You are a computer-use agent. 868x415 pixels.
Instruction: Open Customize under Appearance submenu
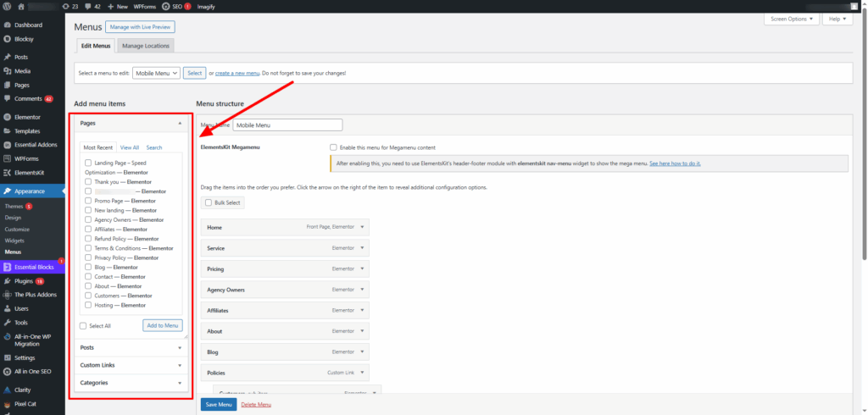(17, 229)
